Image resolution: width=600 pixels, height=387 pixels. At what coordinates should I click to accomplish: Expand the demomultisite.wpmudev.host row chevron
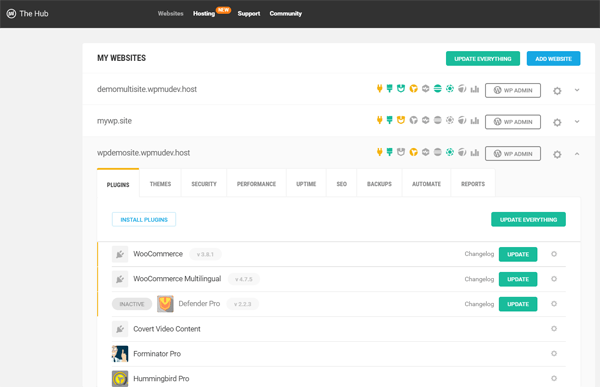577,90
